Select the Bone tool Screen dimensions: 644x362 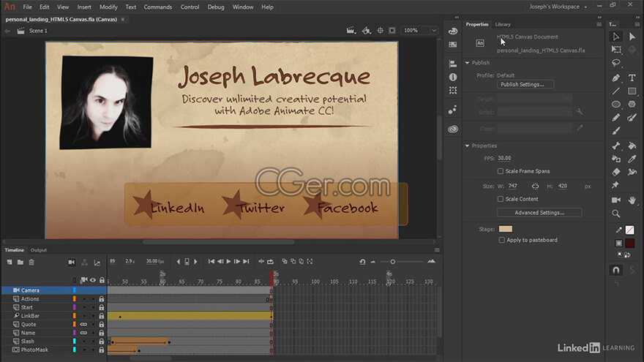tap(616, 146)
